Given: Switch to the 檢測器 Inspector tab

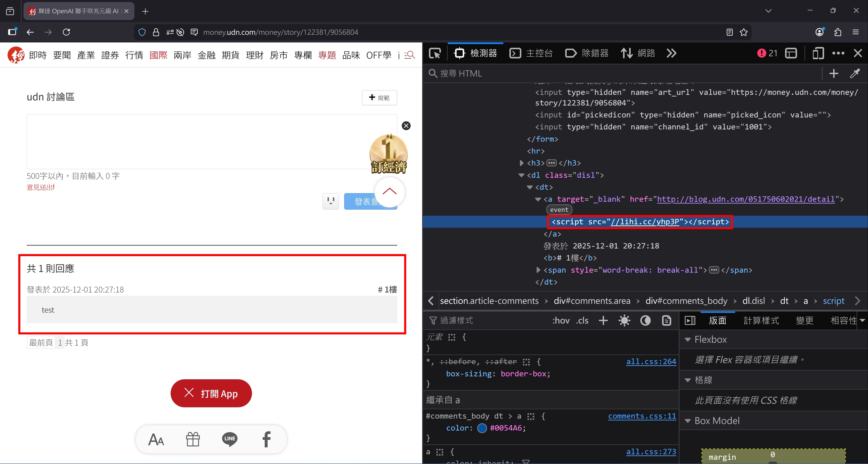Looking at the screenshot, I should tap(475, 53).
